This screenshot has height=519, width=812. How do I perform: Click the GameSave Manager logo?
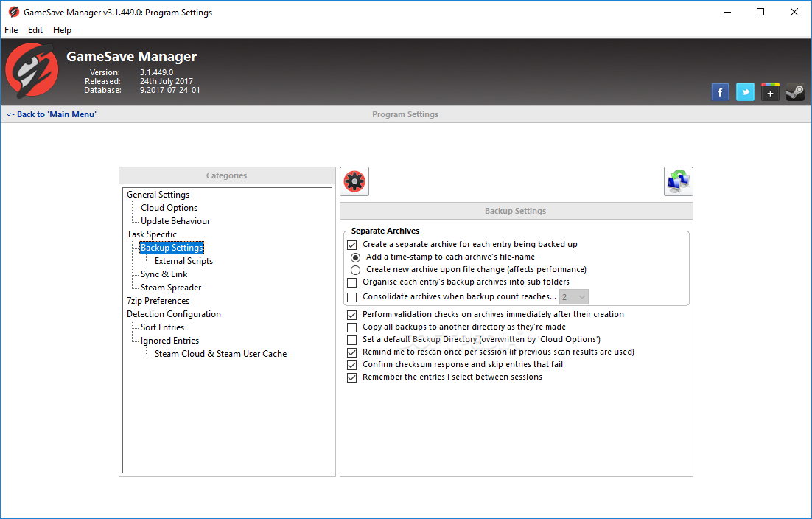32,71
